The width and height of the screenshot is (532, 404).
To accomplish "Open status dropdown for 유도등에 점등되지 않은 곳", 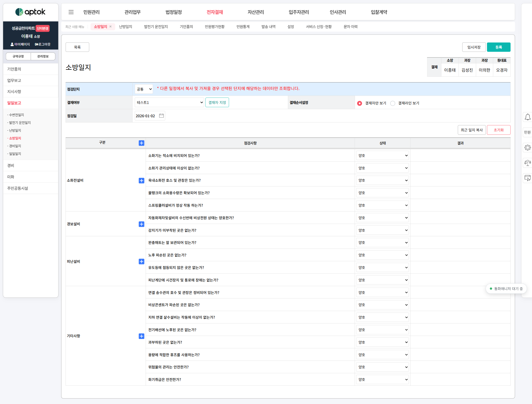I will click(382, 268).
